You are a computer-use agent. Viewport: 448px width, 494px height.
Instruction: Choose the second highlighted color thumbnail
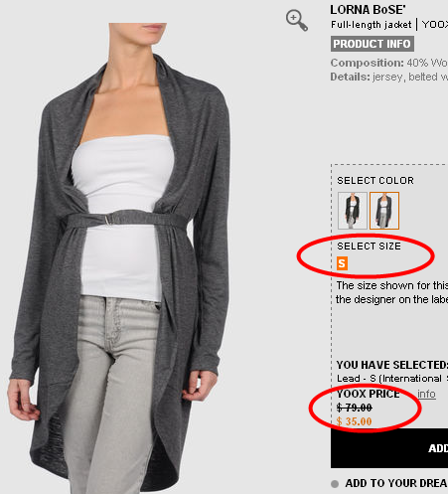(384, 211)
